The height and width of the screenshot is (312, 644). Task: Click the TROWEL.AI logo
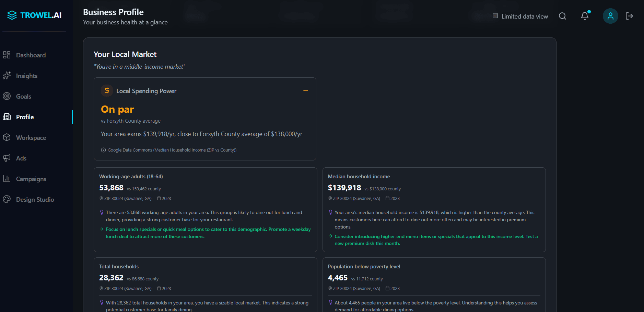tap(34, 15)
